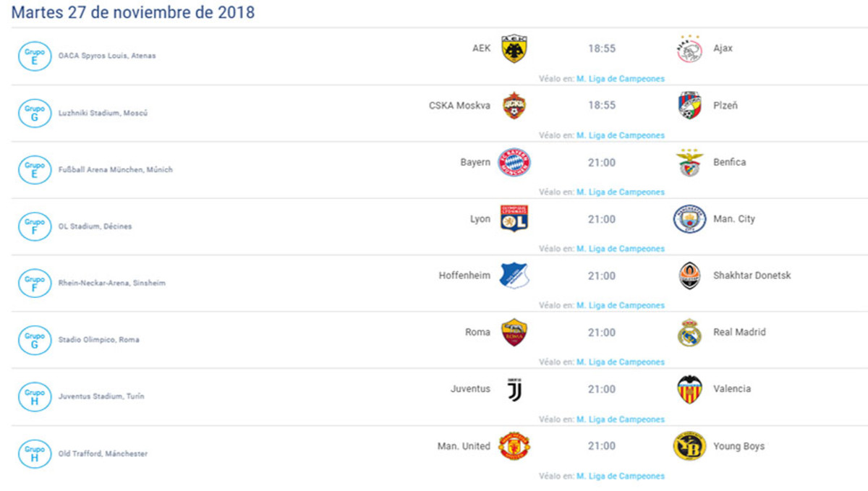Select the Man. City badge

pyautogui.click(x=689, y=219)
